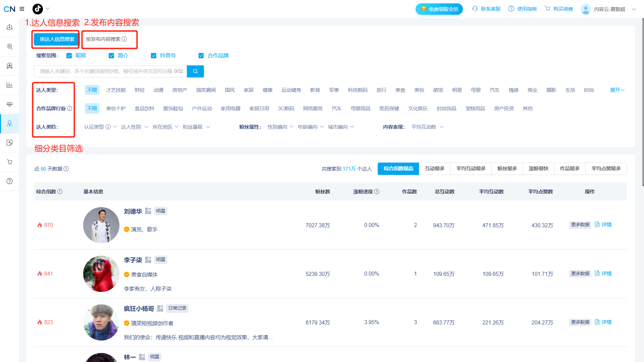
Task: Select 美妆个护 brand industry filter
Action: click(x=116, y=109)
